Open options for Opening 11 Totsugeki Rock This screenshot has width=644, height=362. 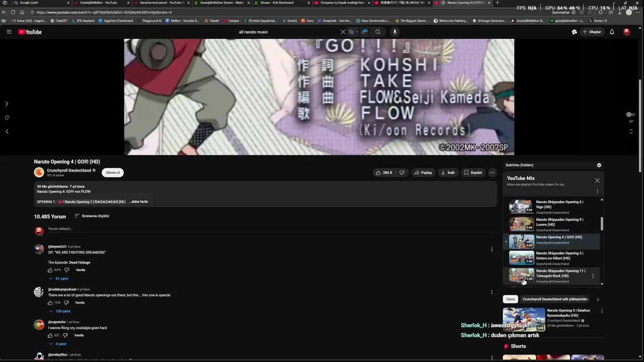593,276
